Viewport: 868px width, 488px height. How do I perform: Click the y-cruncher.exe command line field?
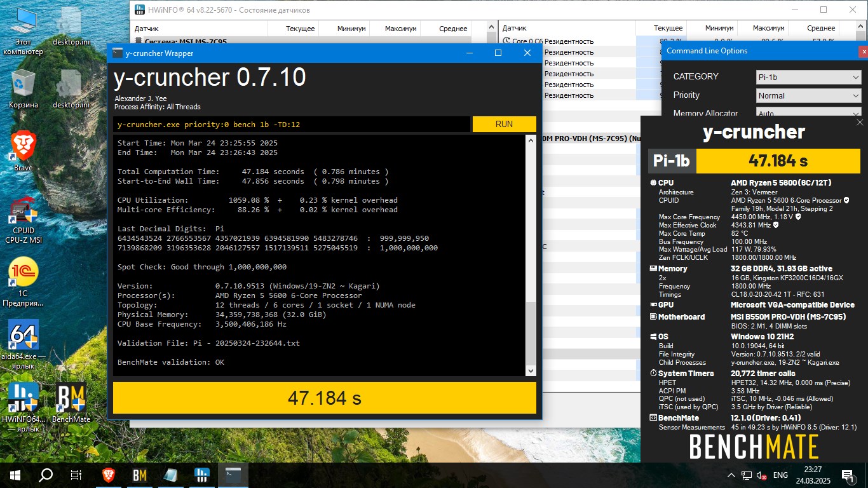pos(292,125)
